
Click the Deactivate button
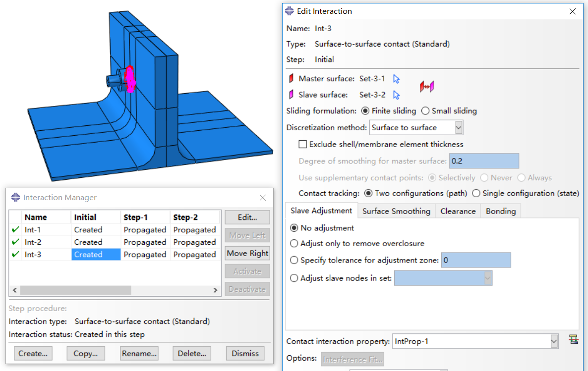point(247,289)
